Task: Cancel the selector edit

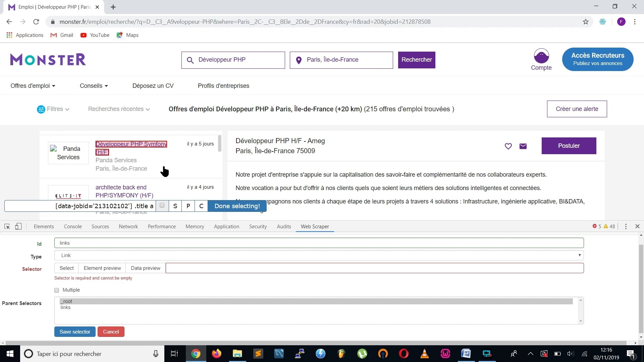Action: tap(111, 332)
